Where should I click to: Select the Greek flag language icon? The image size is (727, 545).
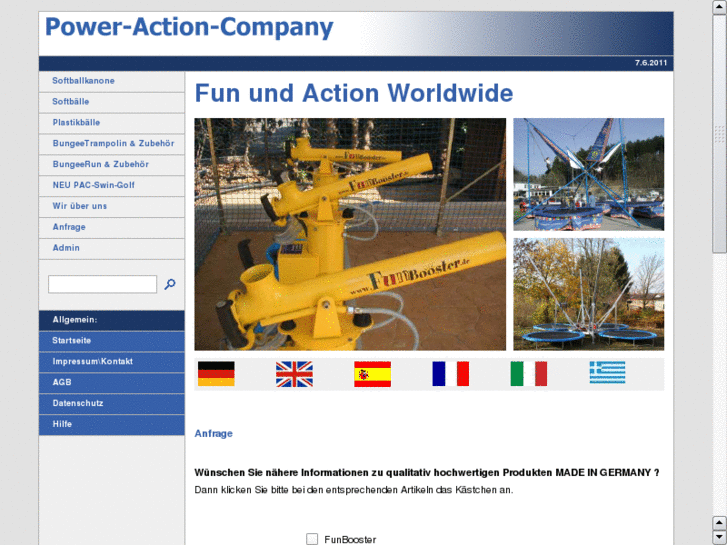click(x=607, y=372)
